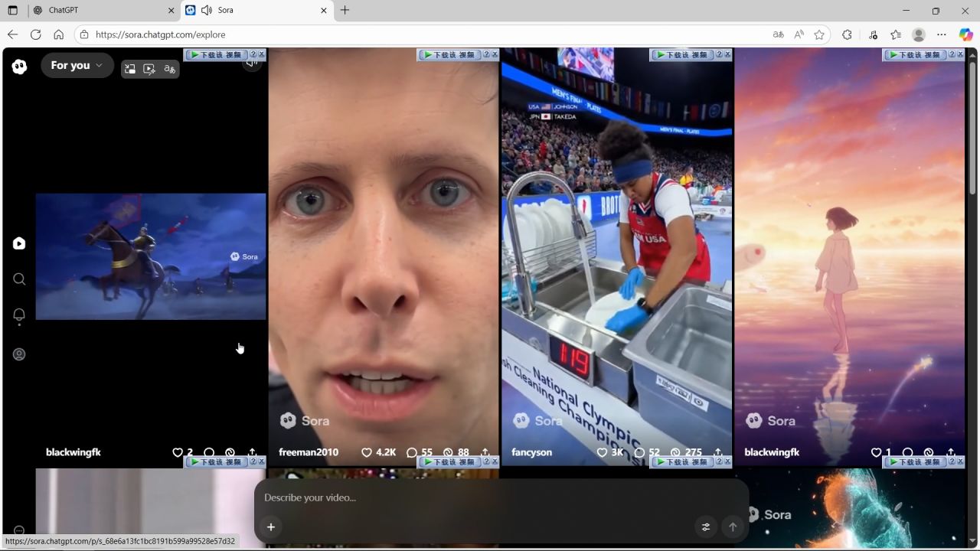This screenshot has height=551, width=980.
Task: Like the freeman2010 video
Action: click(367, 452)
